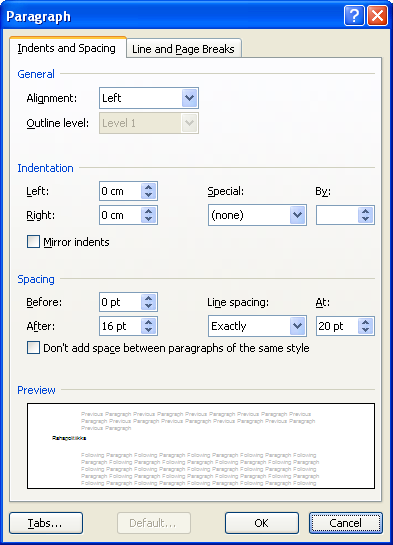This screenshot has width=393, height=545.
Task: Click the paragraph Preview pane
Action: coord(201,446)
